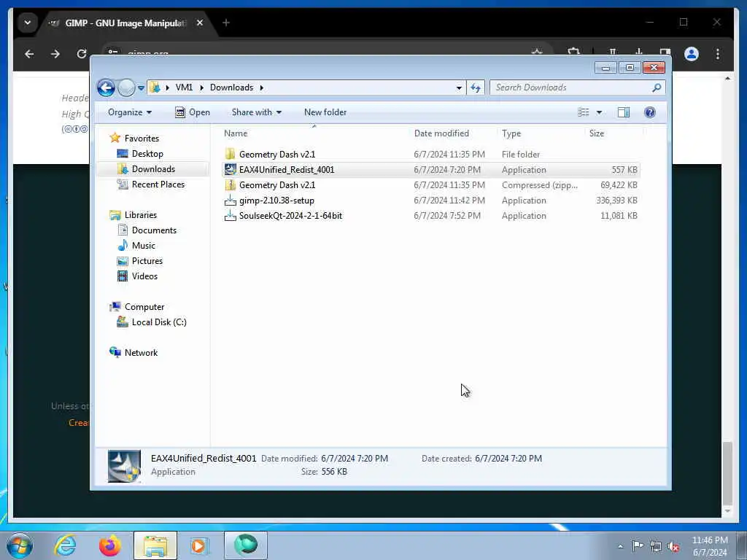The image size is (747, 560).
Task: Open a new browser tab
Action: click(226, 23)
